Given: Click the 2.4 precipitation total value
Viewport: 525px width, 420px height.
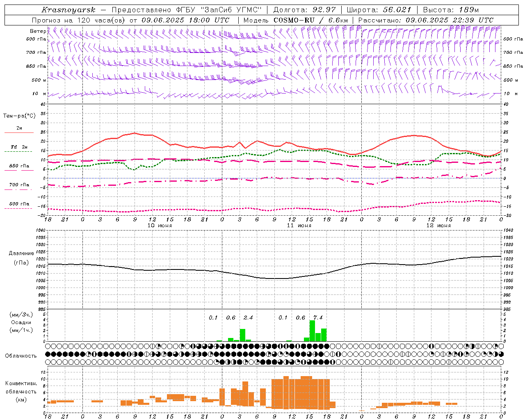Looking at the screenshot, I should point(248,317).
